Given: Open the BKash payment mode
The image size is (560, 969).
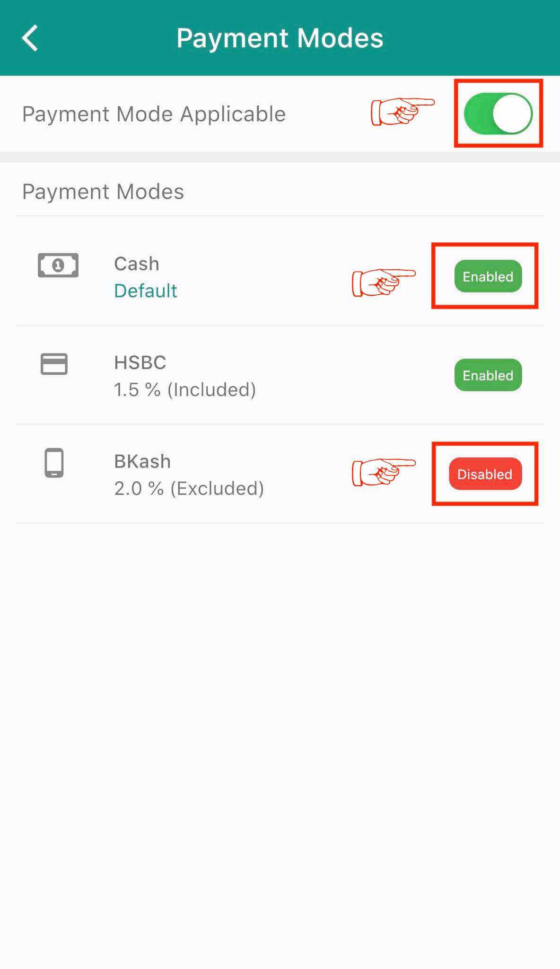Looking at the screenshot, I should click(x=142, y=461).
